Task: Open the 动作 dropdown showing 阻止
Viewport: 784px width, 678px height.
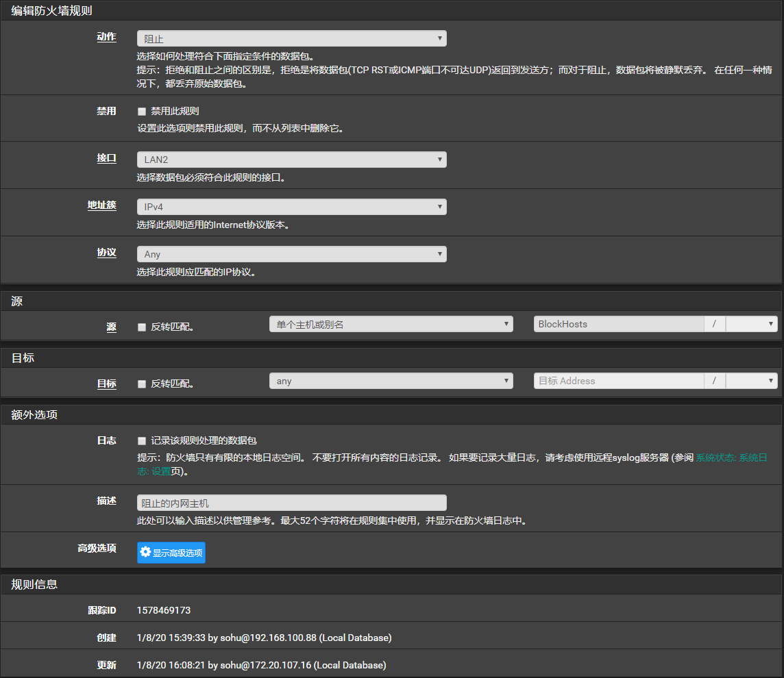Action: pos(291,39)
